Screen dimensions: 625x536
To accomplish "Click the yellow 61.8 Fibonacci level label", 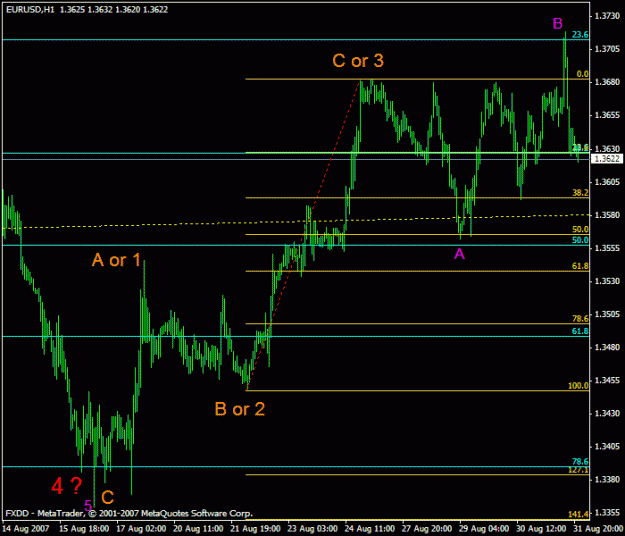I will tap(580, 266).
